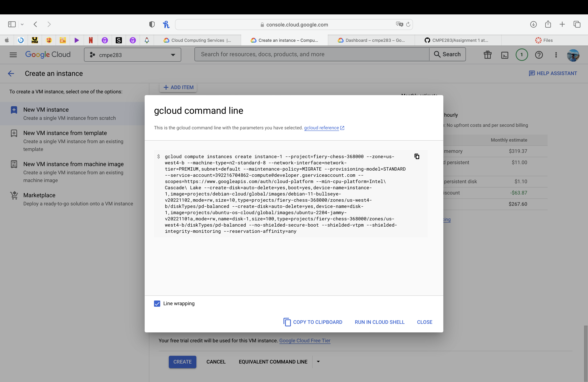
Task: Open the navigation hamburger menu
Action: click(x=13, y=55)
